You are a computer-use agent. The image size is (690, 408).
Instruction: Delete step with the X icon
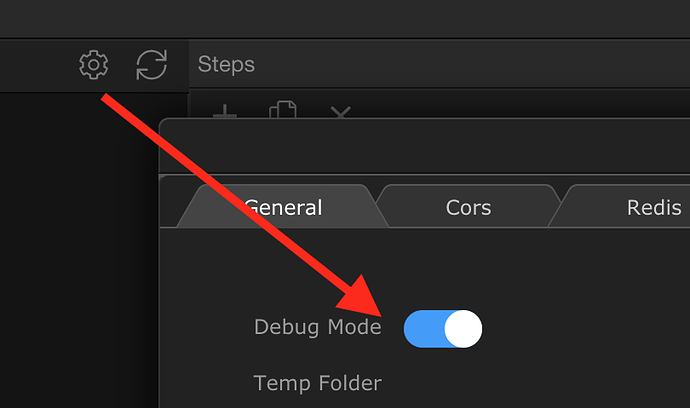[340, 111]
